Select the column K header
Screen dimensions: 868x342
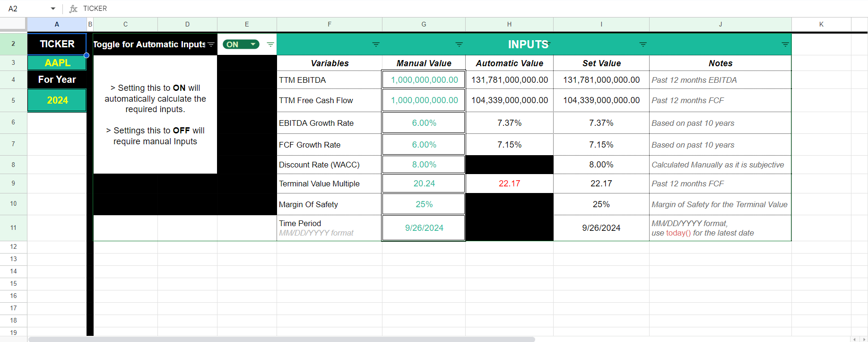click(821, 24)
